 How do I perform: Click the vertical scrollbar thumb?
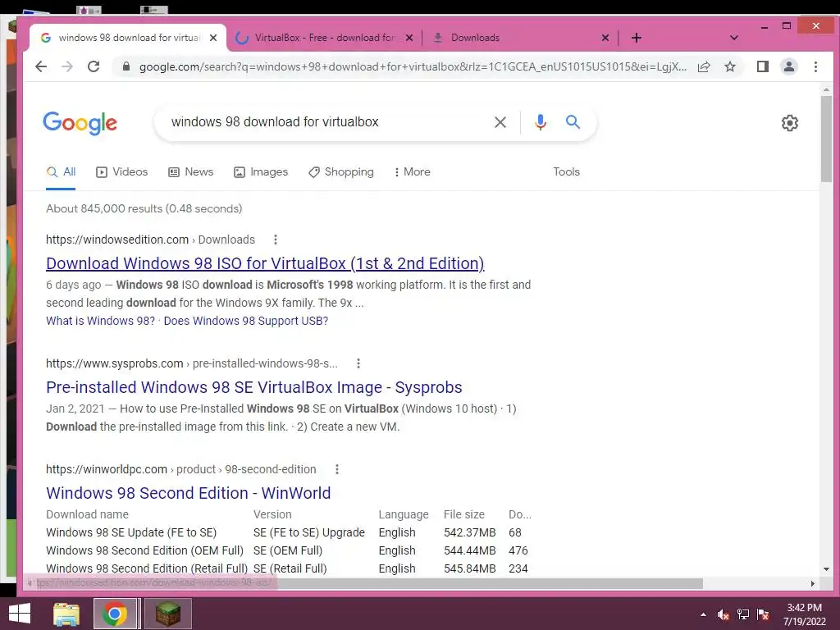coord(826,139)
